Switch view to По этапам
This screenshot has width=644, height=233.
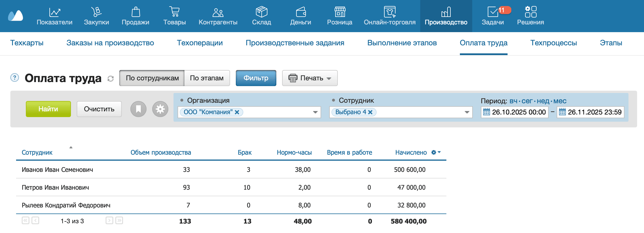point(207,78)
